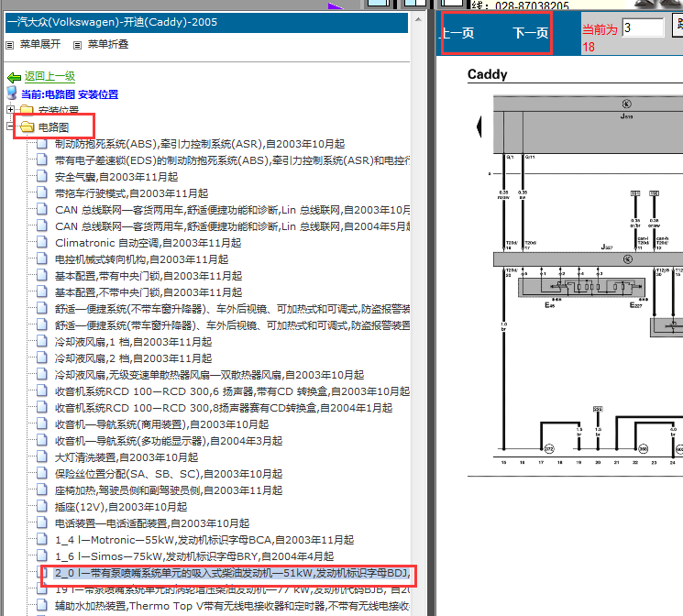Expand the 安装位置 tree node

click(x=10, y=109)
